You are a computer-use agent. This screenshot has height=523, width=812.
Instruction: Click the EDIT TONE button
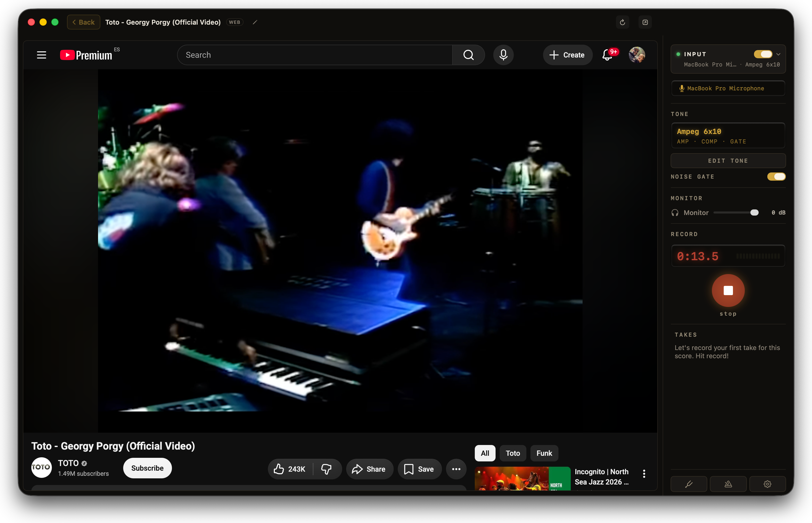[728, 161]
